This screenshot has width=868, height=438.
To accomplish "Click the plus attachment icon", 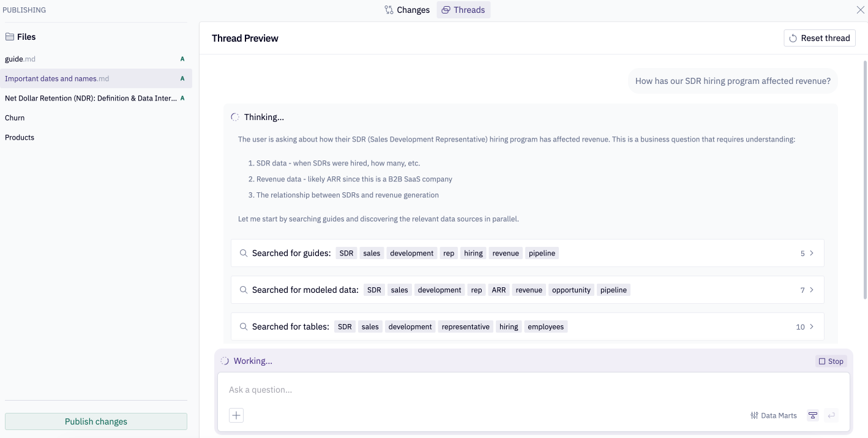I will click(x=236, y=415).
